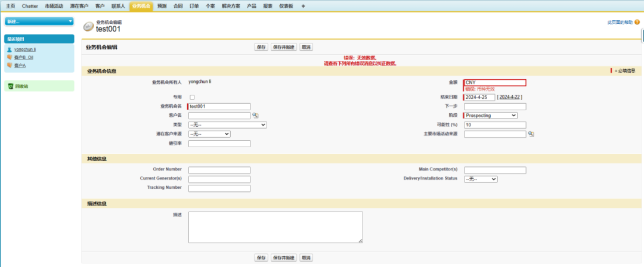
Task: Go to the 主页 tab
Action: coord(11,6)
